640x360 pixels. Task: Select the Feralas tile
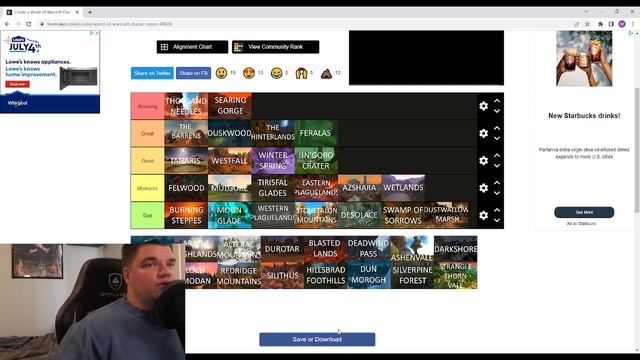coord(316,133)
